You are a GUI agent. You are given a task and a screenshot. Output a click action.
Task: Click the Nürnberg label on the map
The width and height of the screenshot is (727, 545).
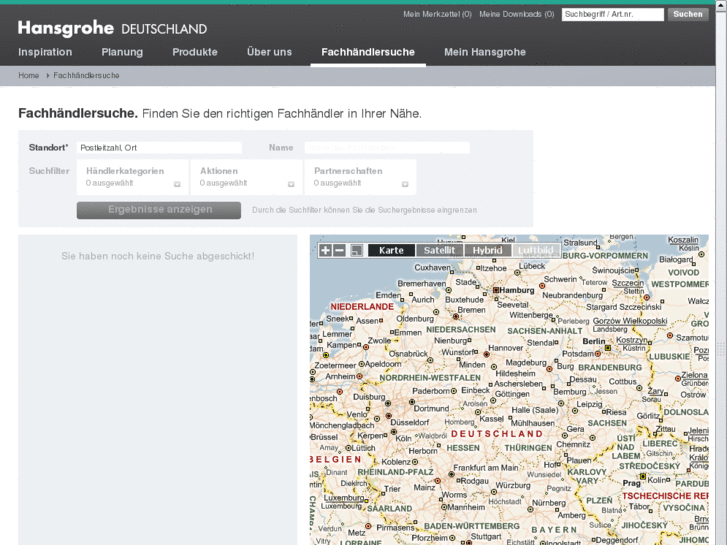[x=549, y=503]
